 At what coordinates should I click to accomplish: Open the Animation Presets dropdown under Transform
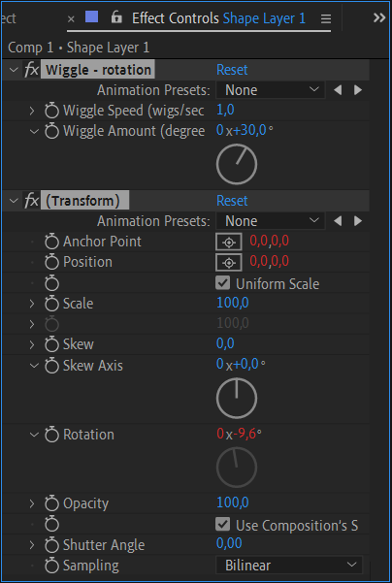tap(271, 221)
